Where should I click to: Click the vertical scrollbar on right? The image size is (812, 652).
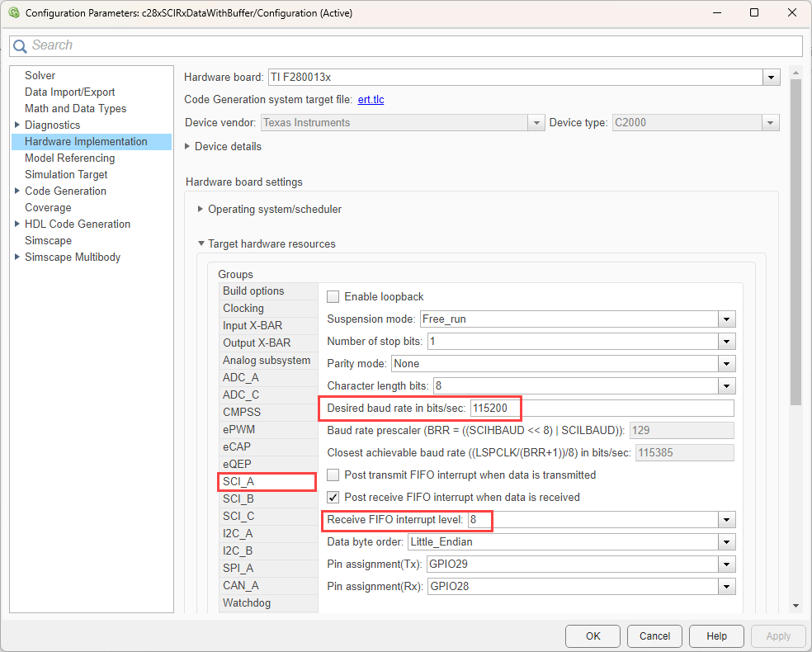coord(795,248)
